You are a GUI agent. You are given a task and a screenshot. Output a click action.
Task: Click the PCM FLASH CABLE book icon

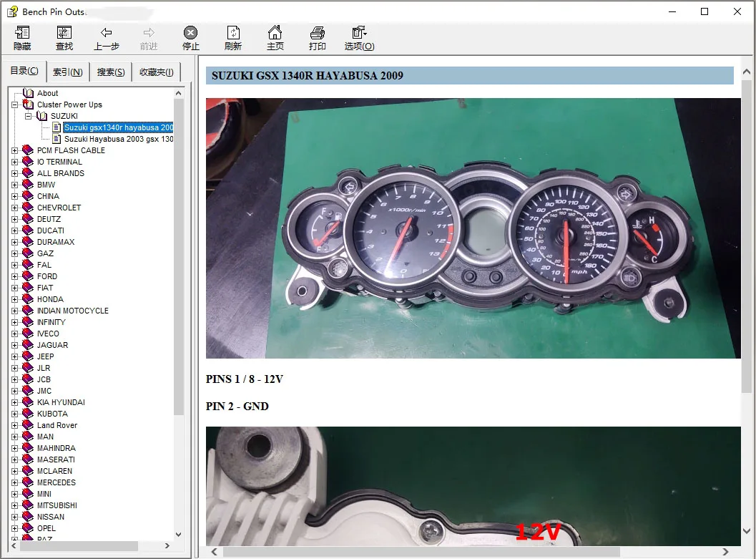click(x=28, y=150)
